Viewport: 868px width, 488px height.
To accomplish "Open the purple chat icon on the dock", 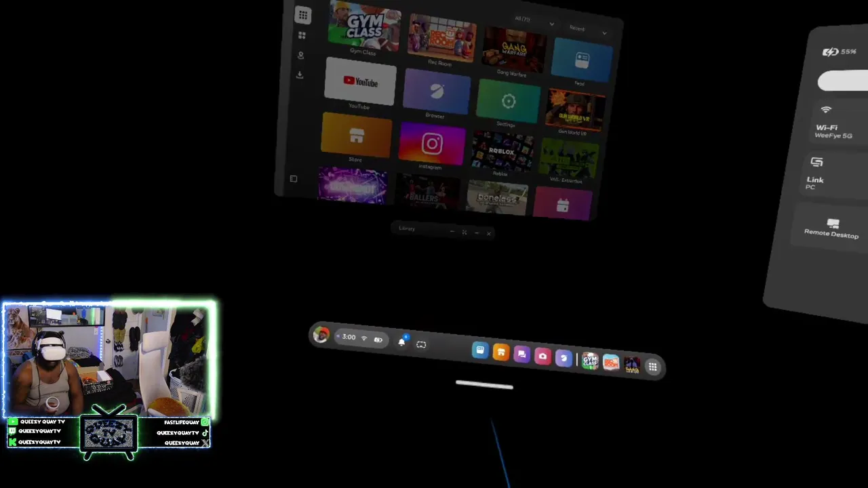I will [x=521, y=354].
